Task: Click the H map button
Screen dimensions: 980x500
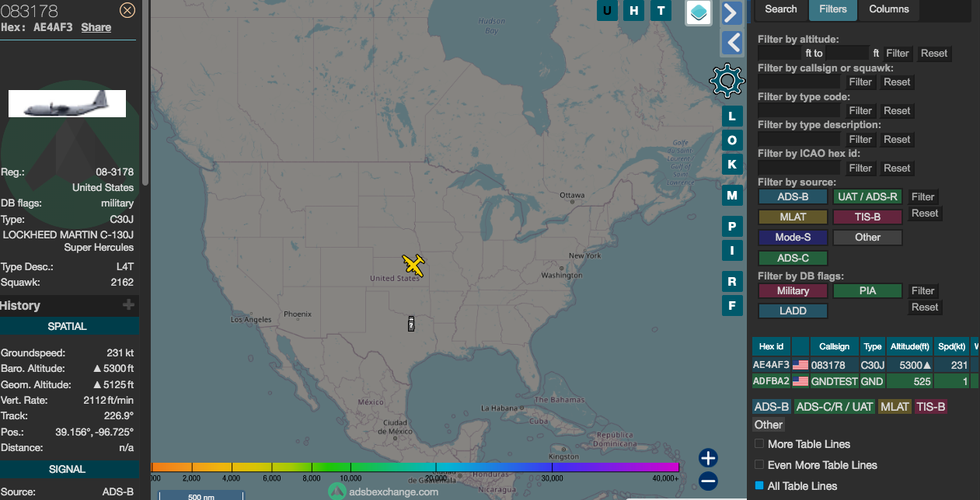Action: (634, 10)
